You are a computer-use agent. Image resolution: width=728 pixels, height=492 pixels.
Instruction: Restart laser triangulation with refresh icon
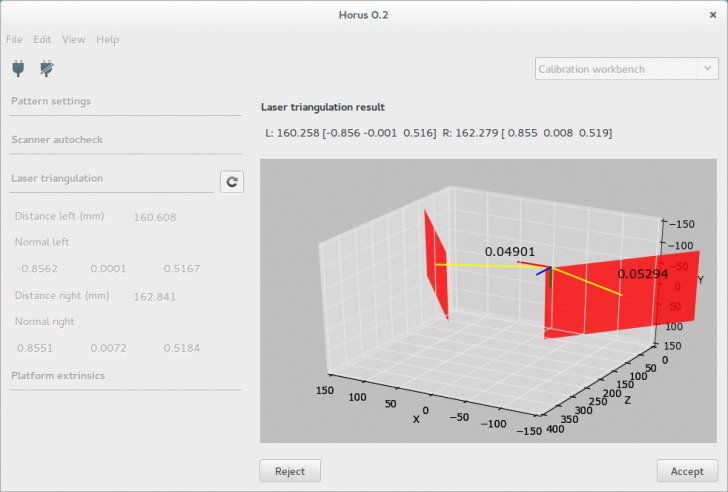tap(232, 182)
